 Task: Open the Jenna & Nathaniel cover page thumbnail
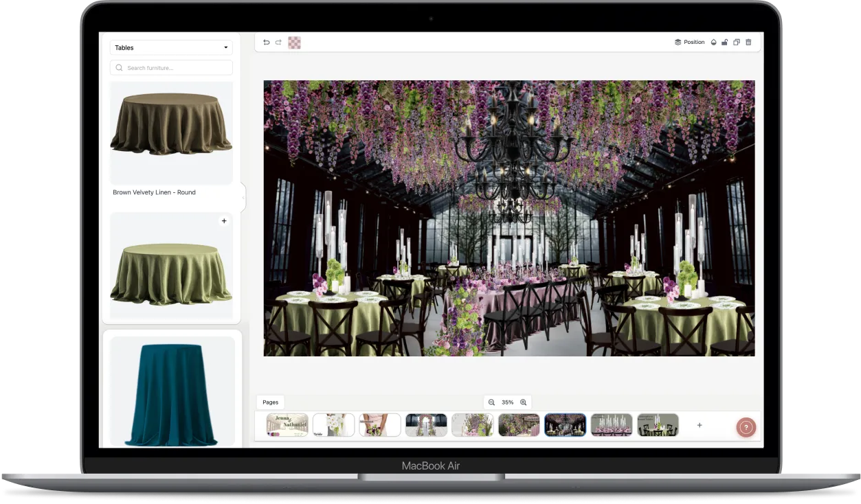click(x=287, y=425)
